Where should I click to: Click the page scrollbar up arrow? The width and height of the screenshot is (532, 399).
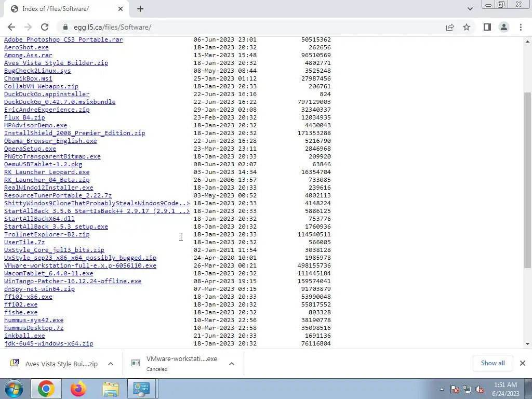click(528, 42)
